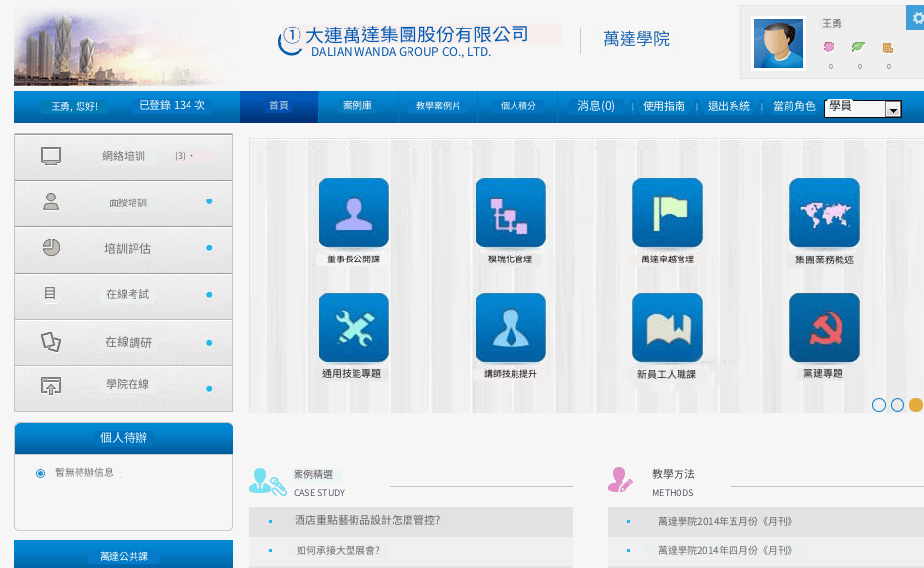Open 萬達學院2014年四月份《月刊》
Image resolution: width=924 pixels, height=568 pixels.
[726, 551]
